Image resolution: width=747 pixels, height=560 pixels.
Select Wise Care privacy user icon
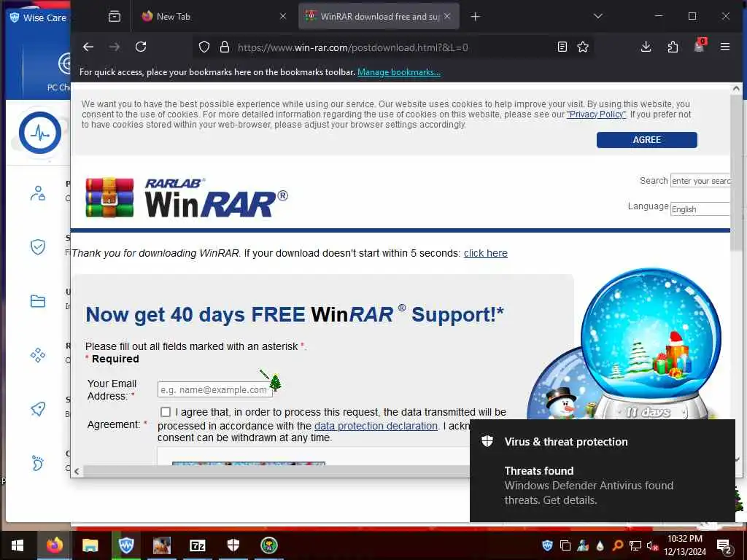(38, 193)
